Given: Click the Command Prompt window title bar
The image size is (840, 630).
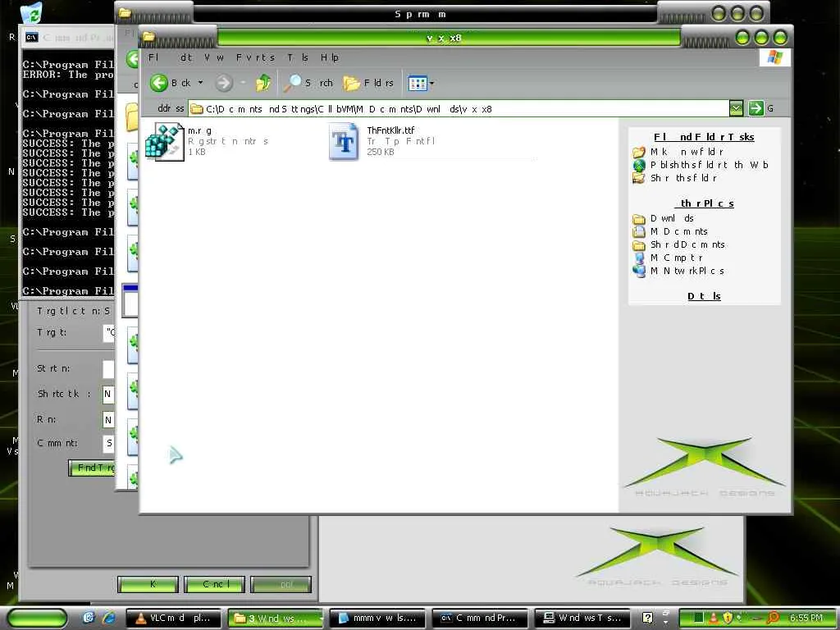Looking at the screenshot, I should click(x=68, y=38).
